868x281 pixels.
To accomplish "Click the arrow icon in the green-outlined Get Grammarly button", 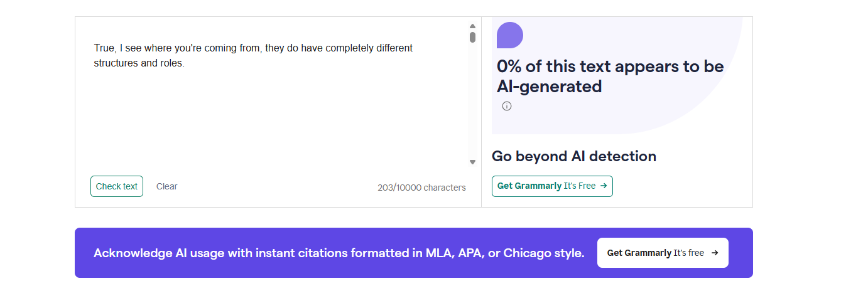I will 604,186.
